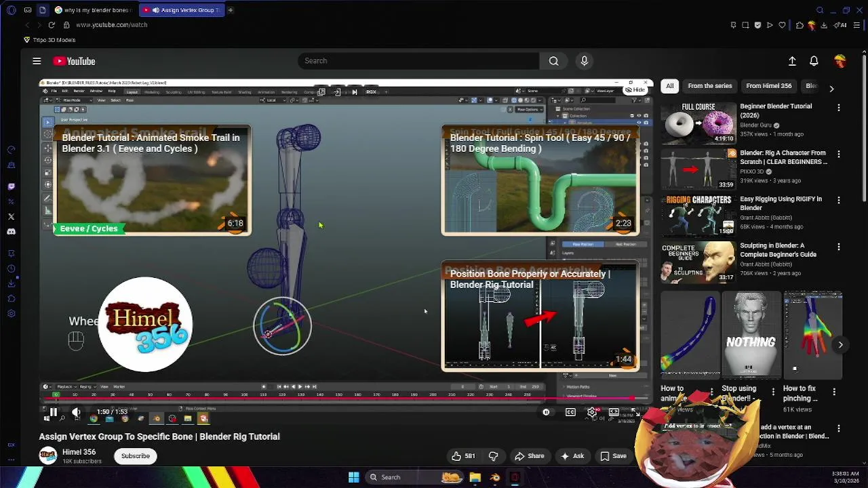868x488 pixels.
Task: Open Himel 356 channel name link
Action: [x=79, y=452]
